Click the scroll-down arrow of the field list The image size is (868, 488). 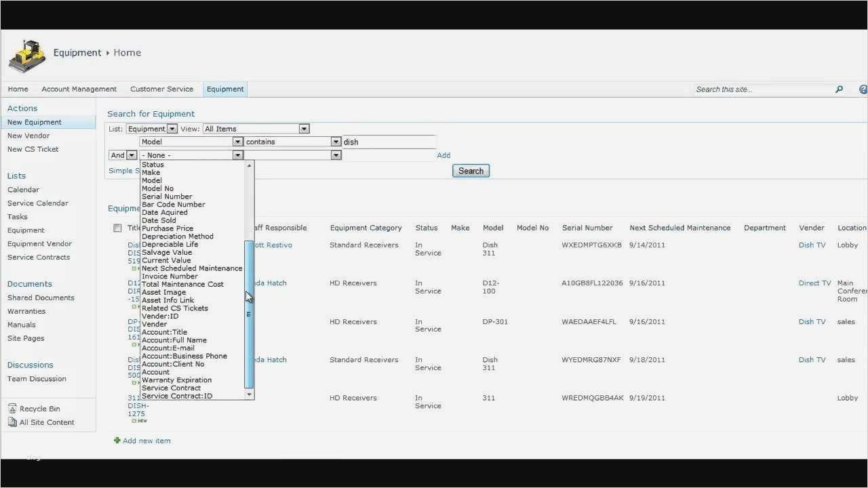(249, 394)
